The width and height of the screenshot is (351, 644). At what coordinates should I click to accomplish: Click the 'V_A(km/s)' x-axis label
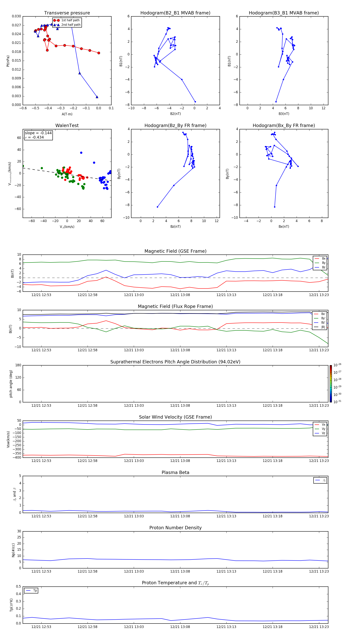67,227
